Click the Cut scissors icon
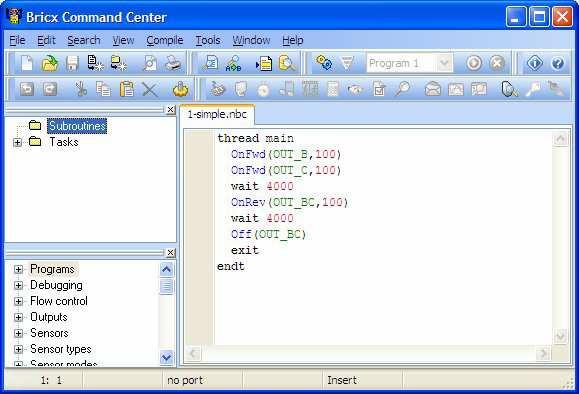 (x=81, y=89)
